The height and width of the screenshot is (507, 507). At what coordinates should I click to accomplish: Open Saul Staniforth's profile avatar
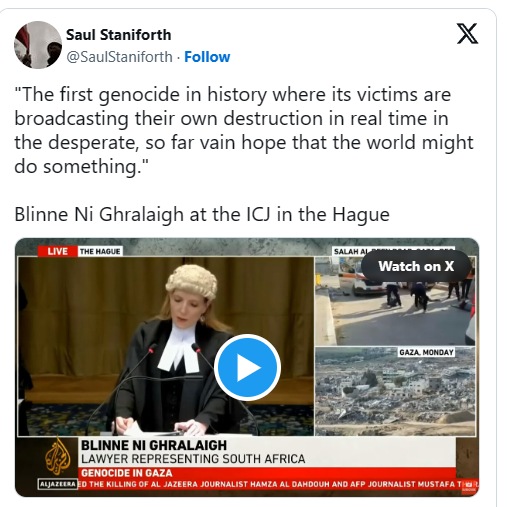click(38, 45)
